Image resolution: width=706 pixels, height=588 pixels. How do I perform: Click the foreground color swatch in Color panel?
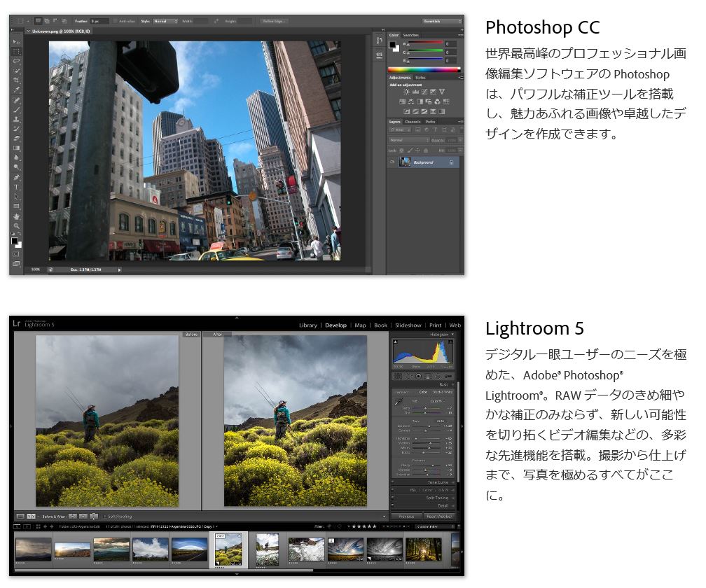392,44
